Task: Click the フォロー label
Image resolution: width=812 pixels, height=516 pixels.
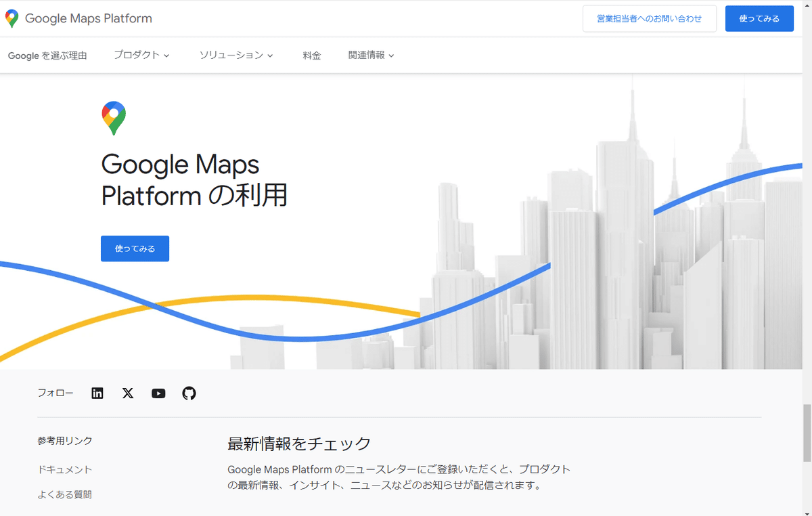Action: click(x=55, y=393)
